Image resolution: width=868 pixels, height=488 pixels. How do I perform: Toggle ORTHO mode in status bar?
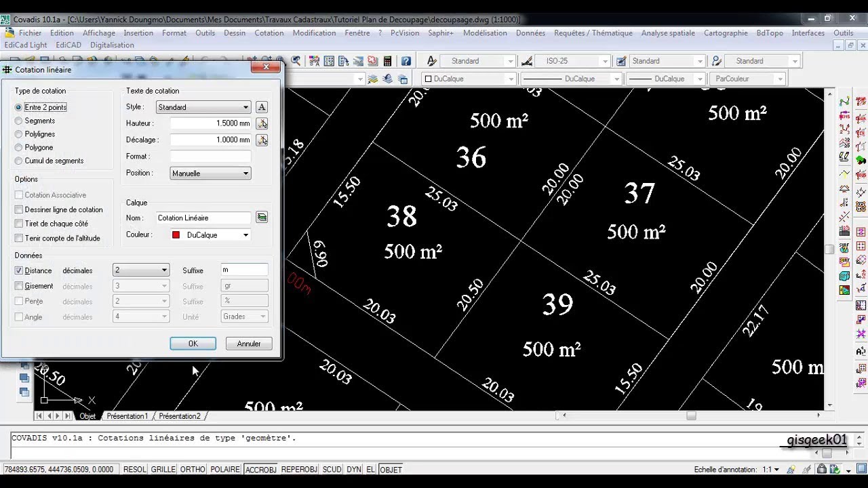coord(193,469)
